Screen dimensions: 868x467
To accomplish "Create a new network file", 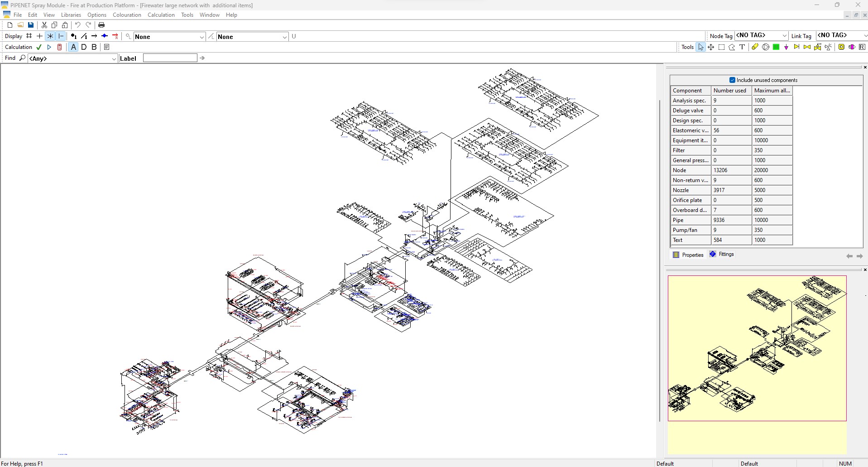I will click(10, 25).
